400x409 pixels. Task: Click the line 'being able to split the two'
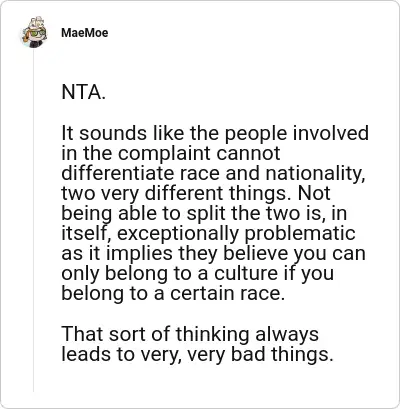(204, 214)
